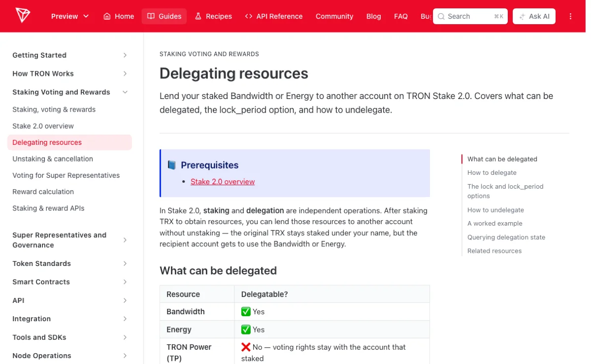Expand the Smart Contracts section
The width and height of the screenshot is (591, 364).
coord(70,282)
